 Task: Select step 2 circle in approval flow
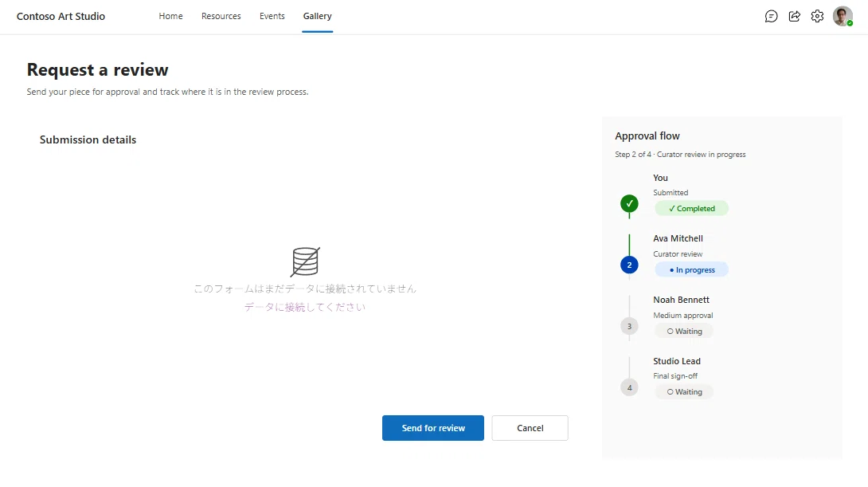(x=629, y=265)
